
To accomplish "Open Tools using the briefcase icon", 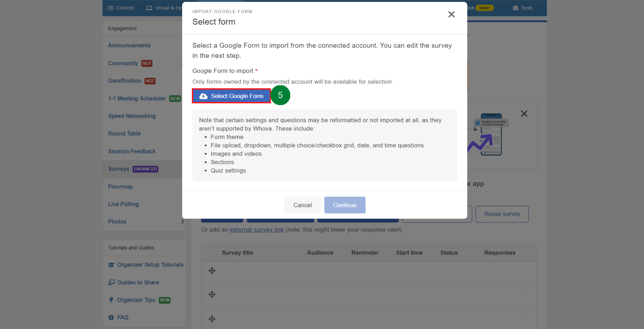I will 516,8.
